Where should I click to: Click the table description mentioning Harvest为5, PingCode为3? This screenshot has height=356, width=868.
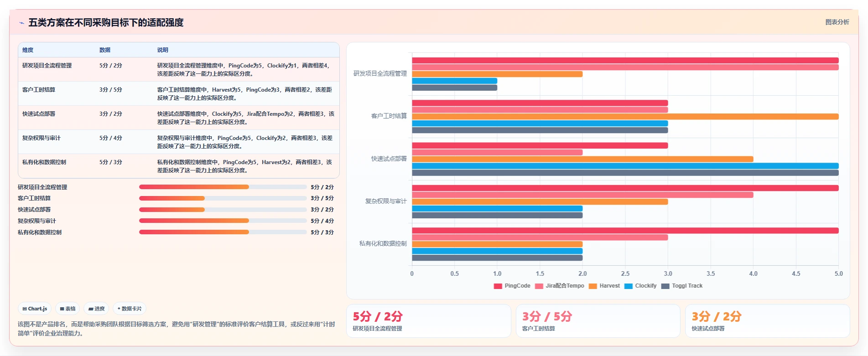[245, 94]
